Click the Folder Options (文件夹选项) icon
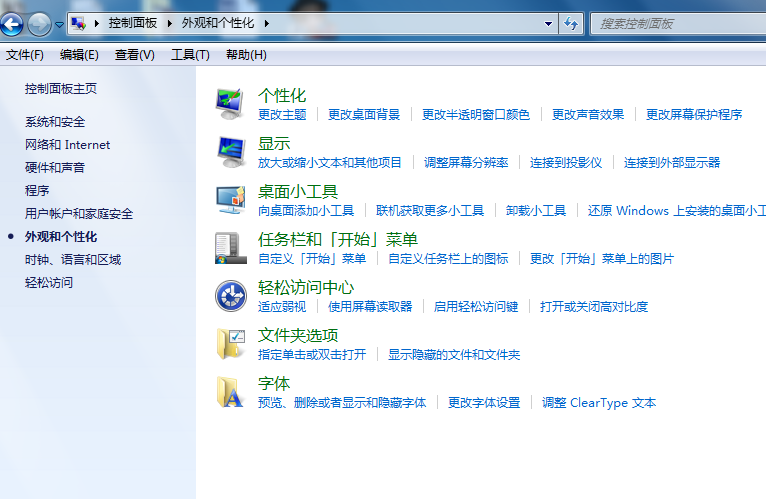Viewport: 766px width, 499px height. point(231,344)
